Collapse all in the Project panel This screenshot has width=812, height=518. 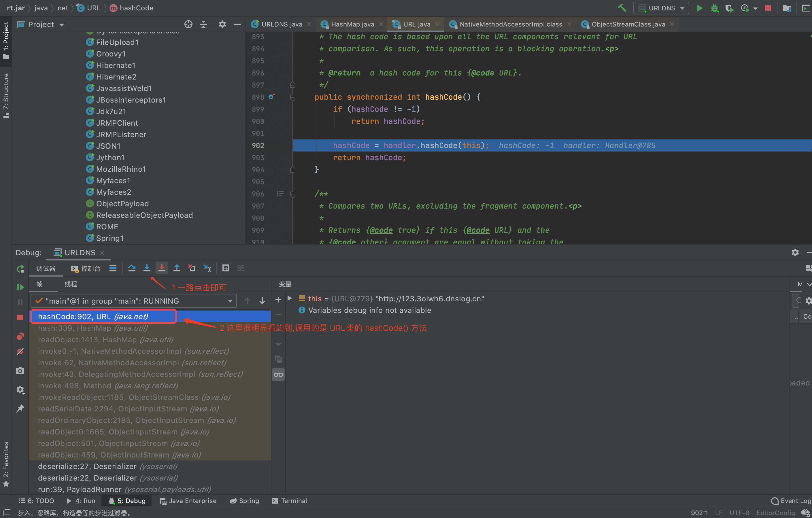coord(203,24)
